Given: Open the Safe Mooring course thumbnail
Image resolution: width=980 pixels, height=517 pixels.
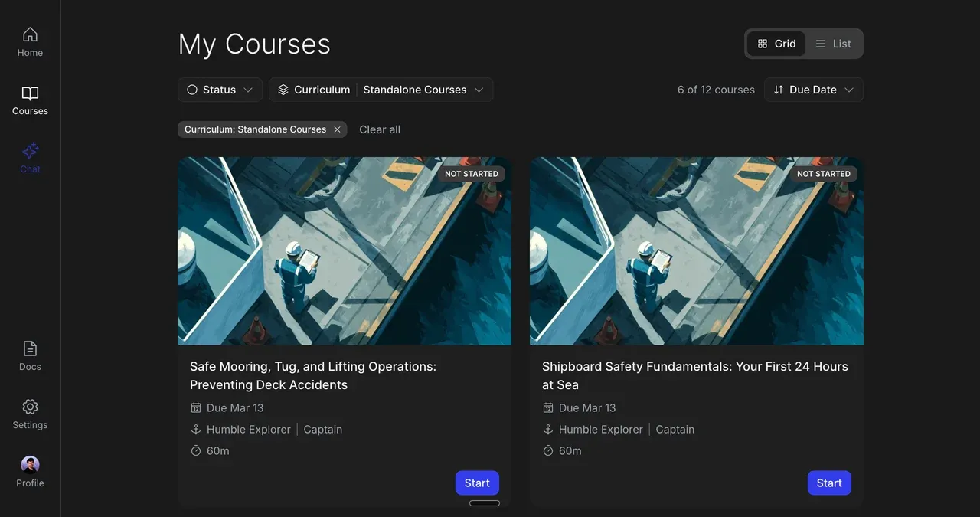Looking at the screenshot, I should coord(345,251).
